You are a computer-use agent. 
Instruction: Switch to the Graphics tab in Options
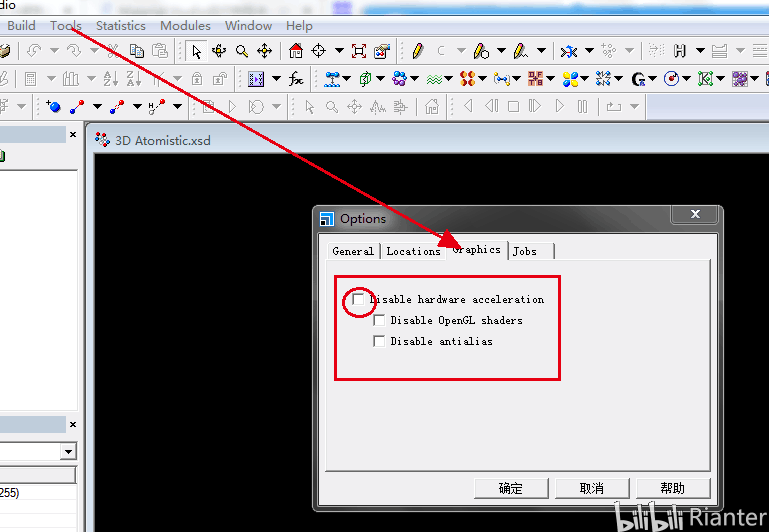(477, 250)
